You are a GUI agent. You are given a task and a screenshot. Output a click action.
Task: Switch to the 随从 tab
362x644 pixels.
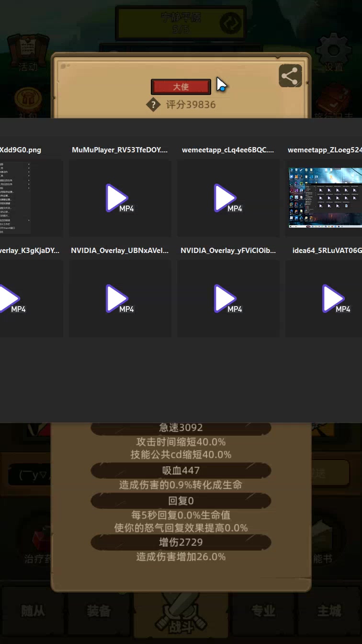click(33, 611)
